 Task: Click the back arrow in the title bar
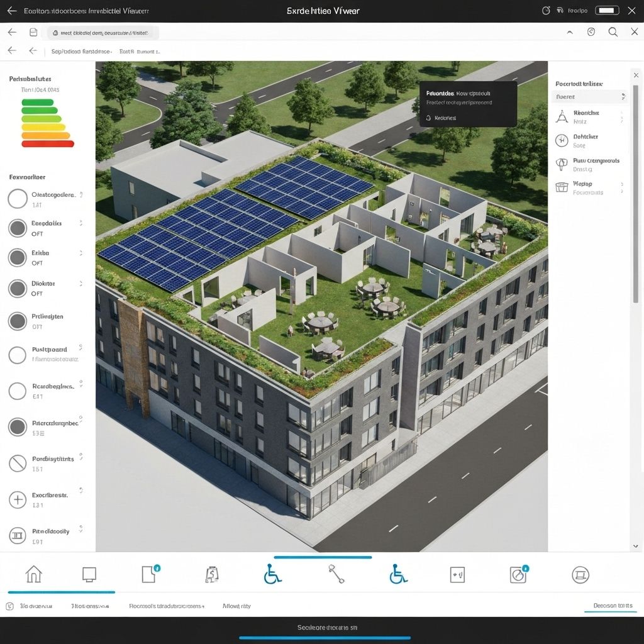tap(11, 11)
